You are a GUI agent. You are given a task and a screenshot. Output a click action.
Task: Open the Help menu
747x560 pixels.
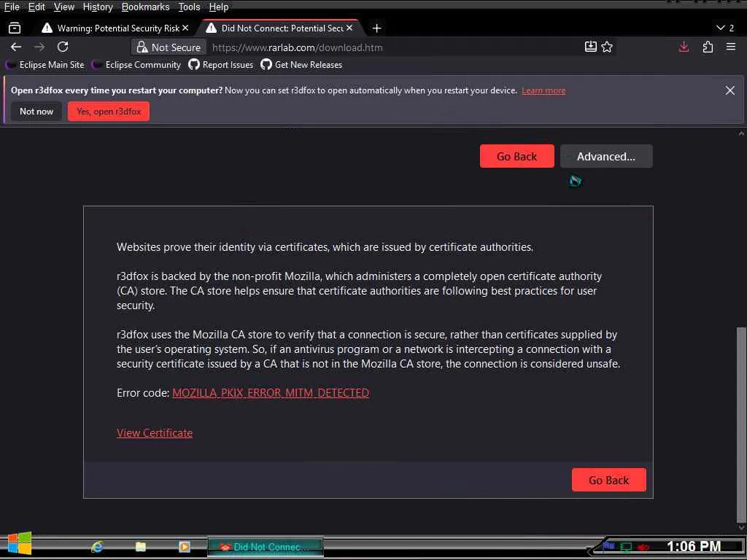tap(219, 7)
